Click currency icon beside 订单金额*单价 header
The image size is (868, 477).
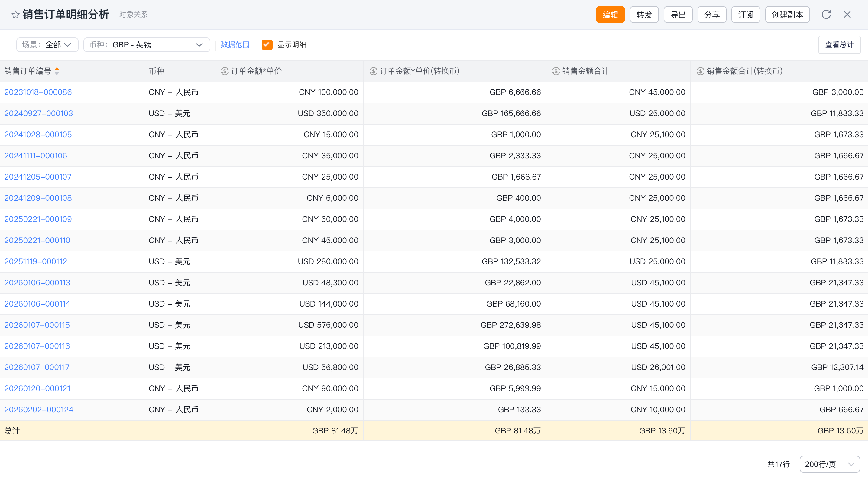tap(225, 71)
